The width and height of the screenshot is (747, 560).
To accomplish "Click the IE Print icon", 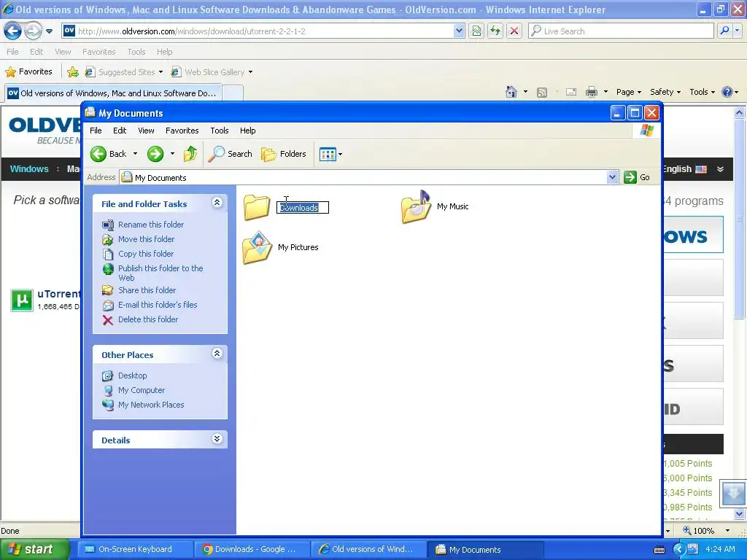I will 591,92.
